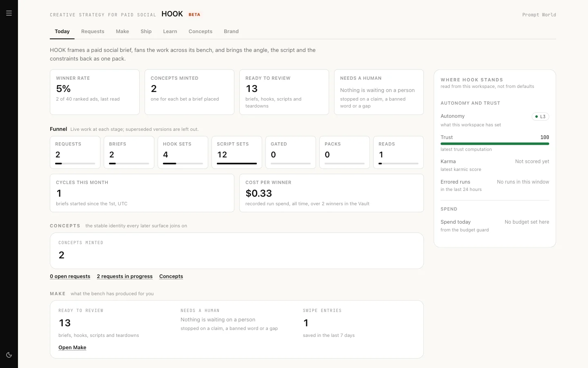The image size is (588, 368).
Task: Follow the '0 open requests' link
Action: click(70, 276)
